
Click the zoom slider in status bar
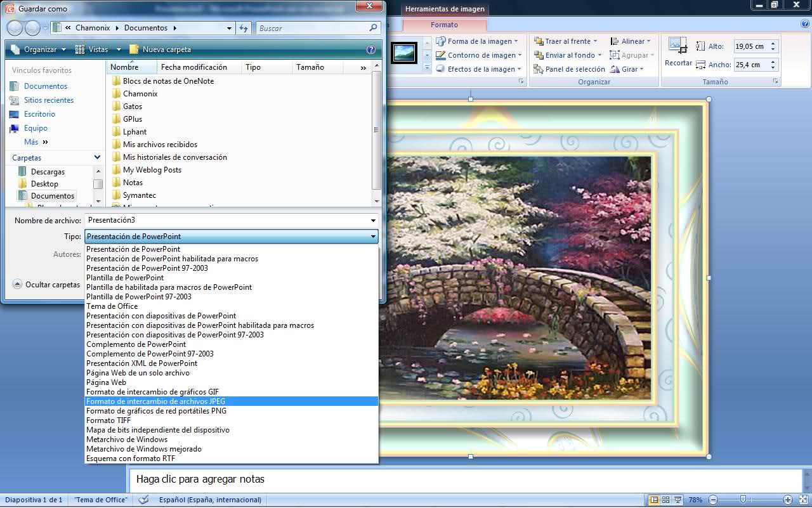743,500
